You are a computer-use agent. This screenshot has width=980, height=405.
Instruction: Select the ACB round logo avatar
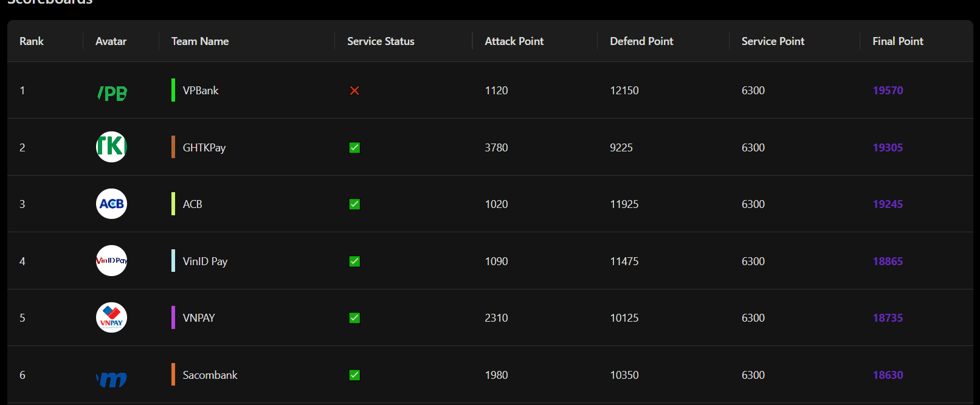111,204
